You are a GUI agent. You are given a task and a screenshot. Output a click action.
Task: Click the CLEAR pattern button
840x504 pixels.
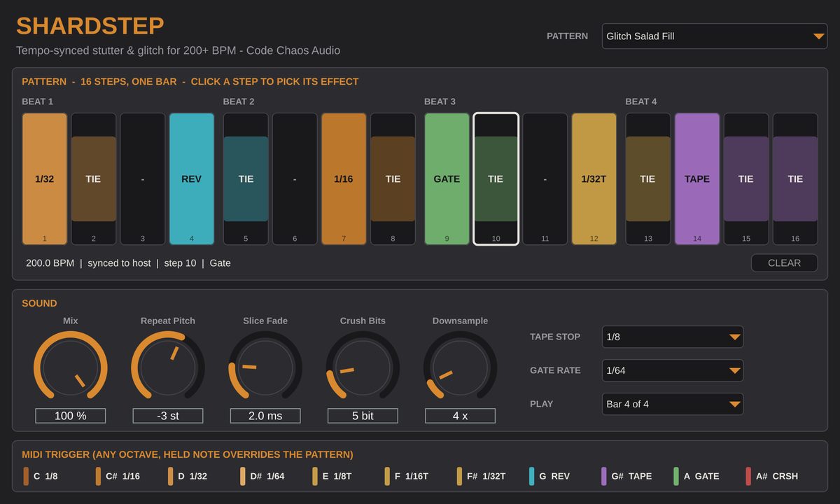[784, 263]
